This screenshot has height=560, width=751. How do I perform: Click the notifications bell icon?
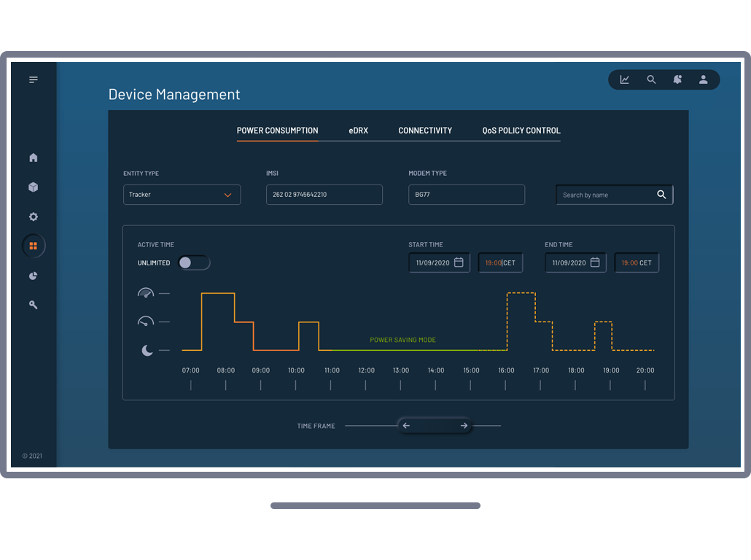point(677,79)
